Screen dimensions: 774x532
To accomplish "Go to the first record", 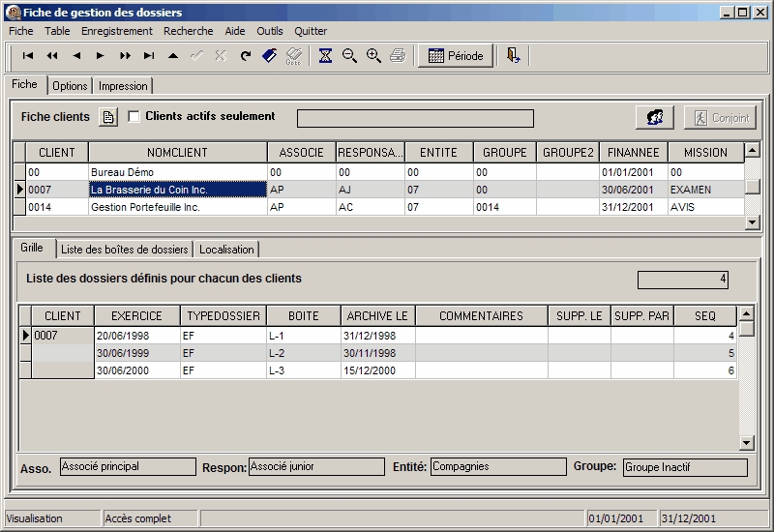I will click(28, 56).
